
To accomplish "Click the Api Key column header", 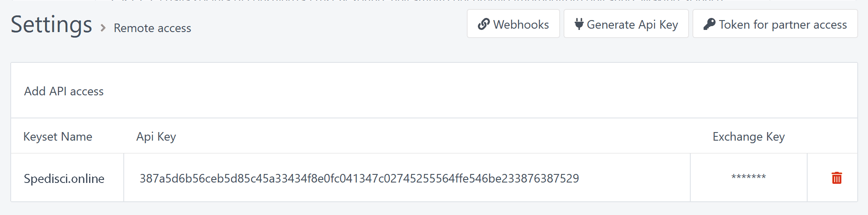I will click(156, 137).
